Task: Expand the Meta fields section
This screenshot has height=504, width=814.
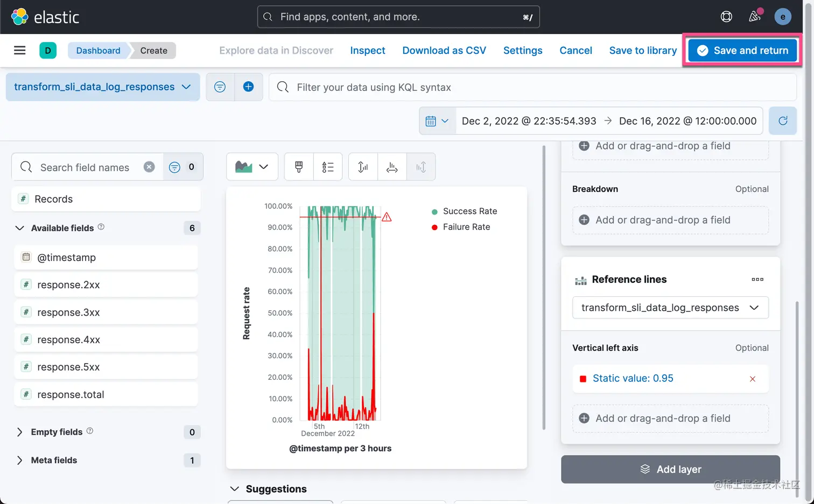Action: click(x=19, y=460)
